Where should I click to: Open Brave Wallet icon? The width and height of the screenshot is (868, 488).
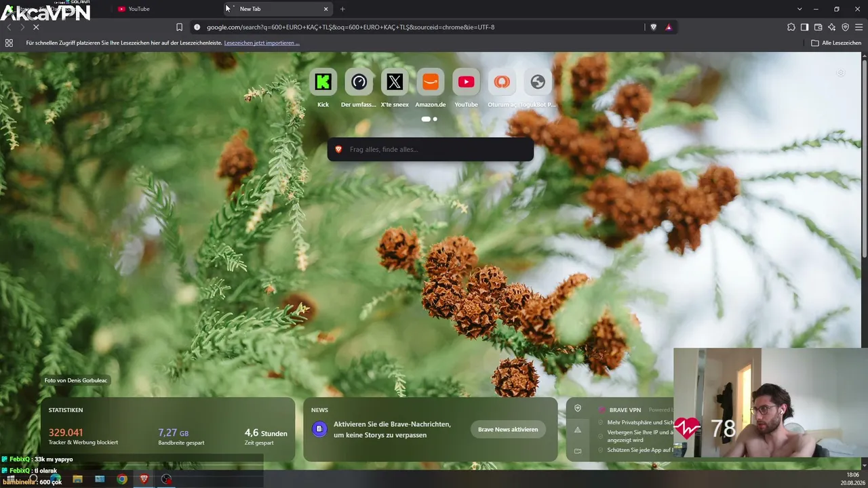coord(818,27)
